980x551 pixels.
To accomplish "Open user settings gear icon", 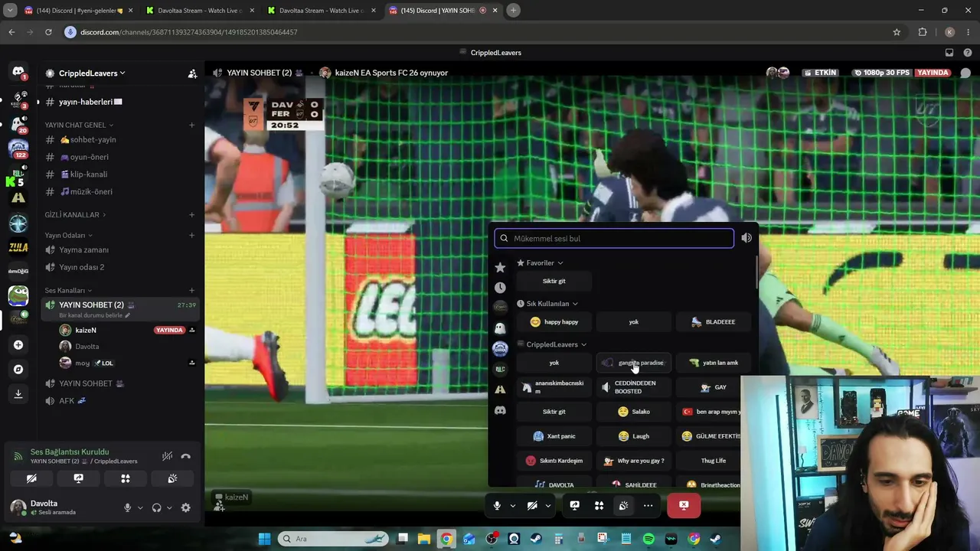I will point(185,507).
